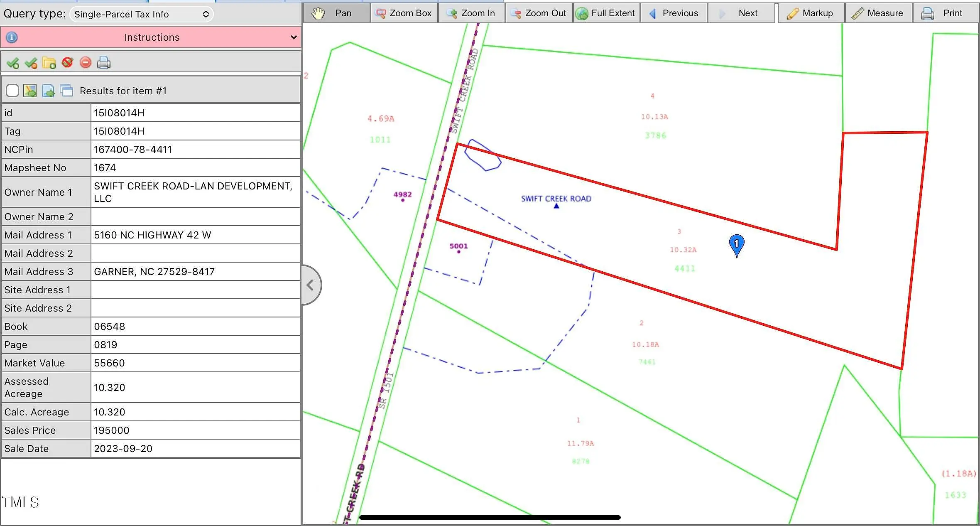Print the map from toolbar
This screenshot has height=526, width=980.
946,13
